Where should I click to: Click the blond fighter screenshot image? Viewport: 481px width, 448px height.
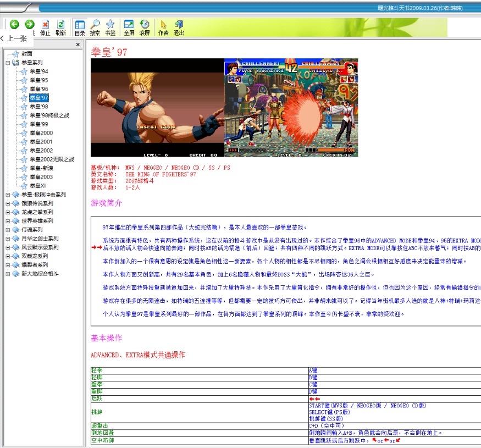click(x=157, y=108)
